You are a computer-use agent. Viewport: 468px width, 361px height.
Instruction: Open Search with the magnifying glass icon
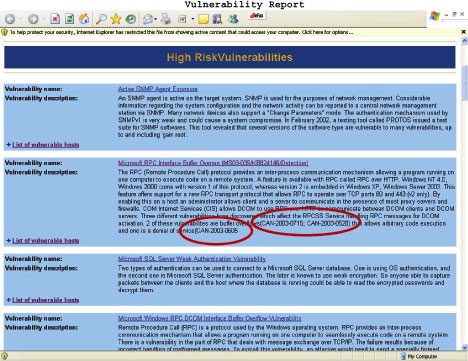pyautogui.click(x=101, y=19)
